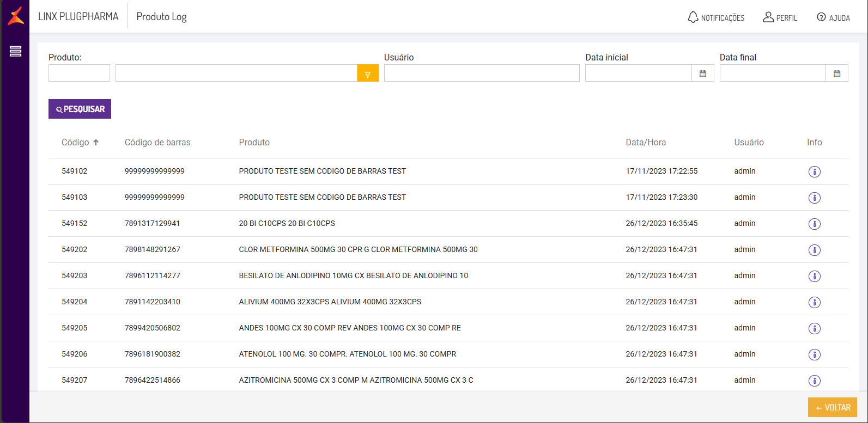868x423 pixels.
Task: Show info for product 549103
Action: tap(815, 198)
